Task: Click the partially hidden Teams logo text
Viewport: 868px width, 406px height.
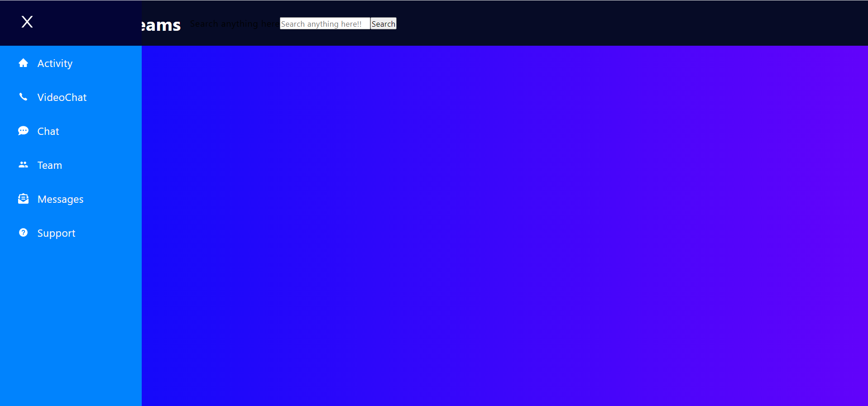Action: coord(161,25)
